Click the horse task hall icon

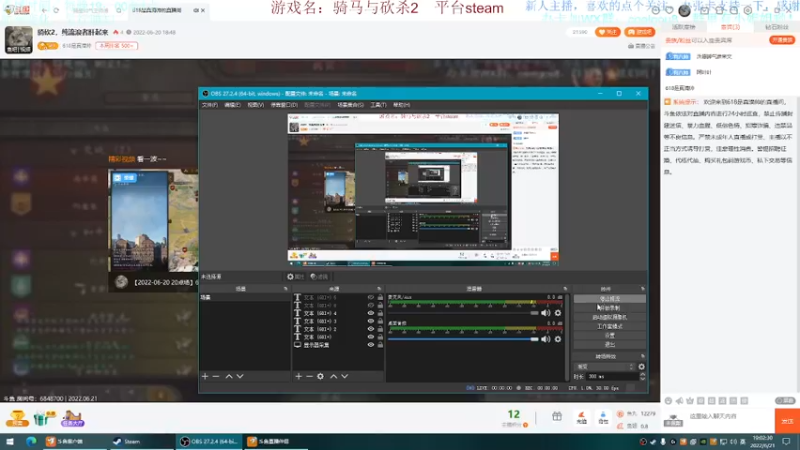[72, 418]
